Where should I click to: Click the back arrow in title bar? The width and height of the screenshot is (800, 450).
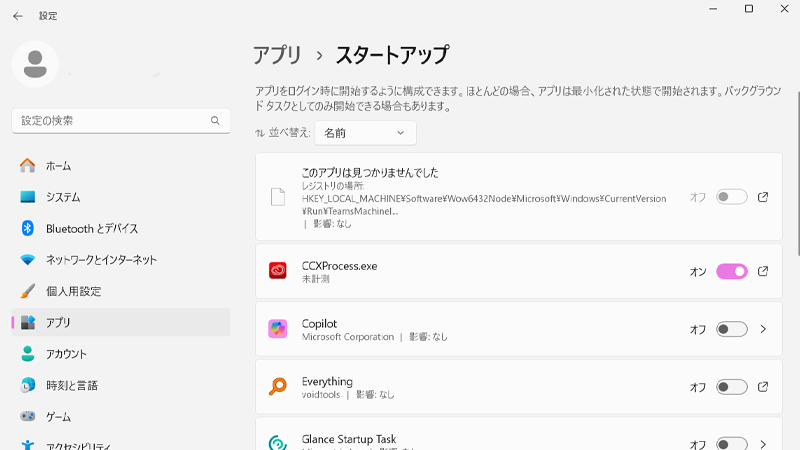pyautogui.click(x=18, y=16)
